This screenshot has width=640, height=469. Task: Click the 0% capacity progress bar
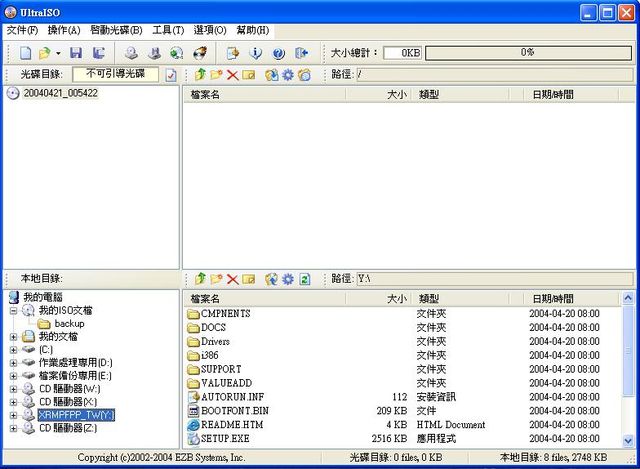(528, 53)
